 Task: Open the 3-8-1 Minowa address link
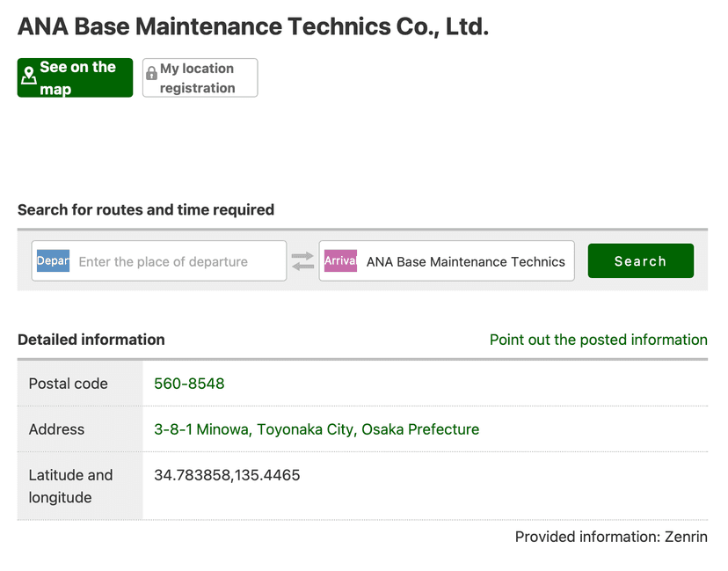tap(317, 429)
